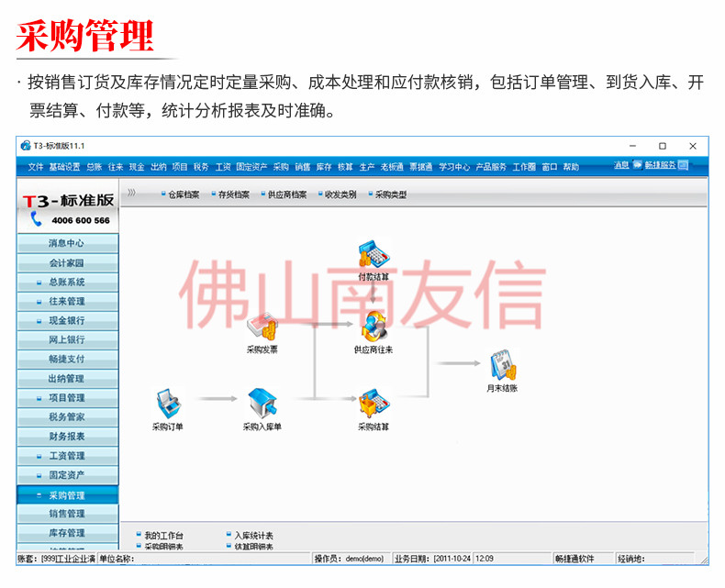The image size is (725, 588).
Task: Open the 老板通 menu
Action: click(x=392, y=167)
